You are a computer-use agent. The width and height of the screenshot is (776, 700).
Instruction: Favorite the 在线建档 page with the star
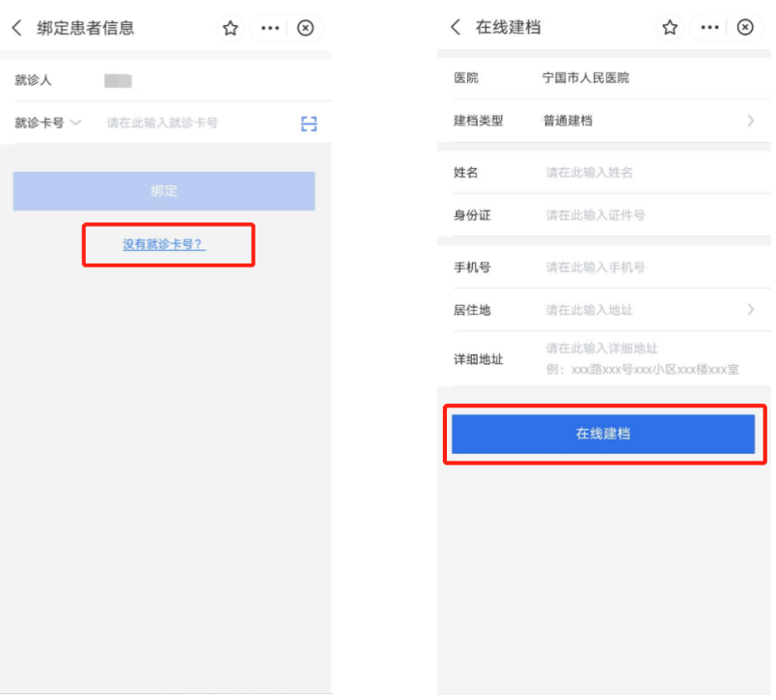(670, 27)
